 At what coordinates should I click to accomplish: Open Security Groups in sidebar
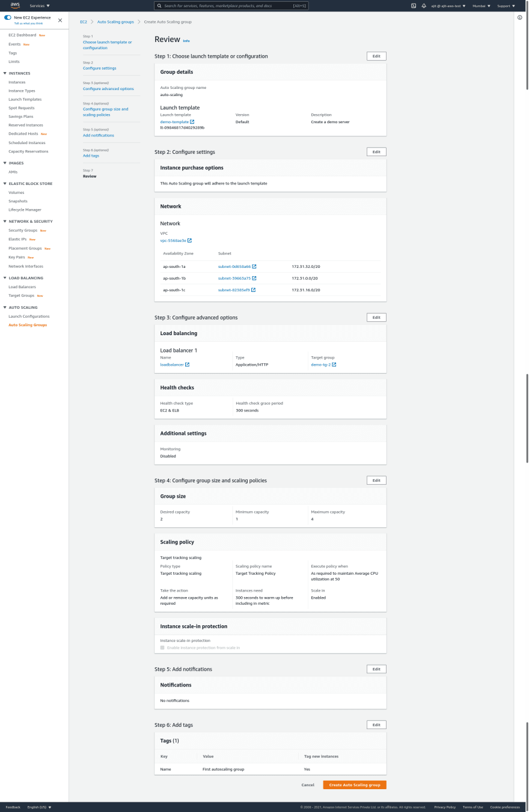click(23, 230)
